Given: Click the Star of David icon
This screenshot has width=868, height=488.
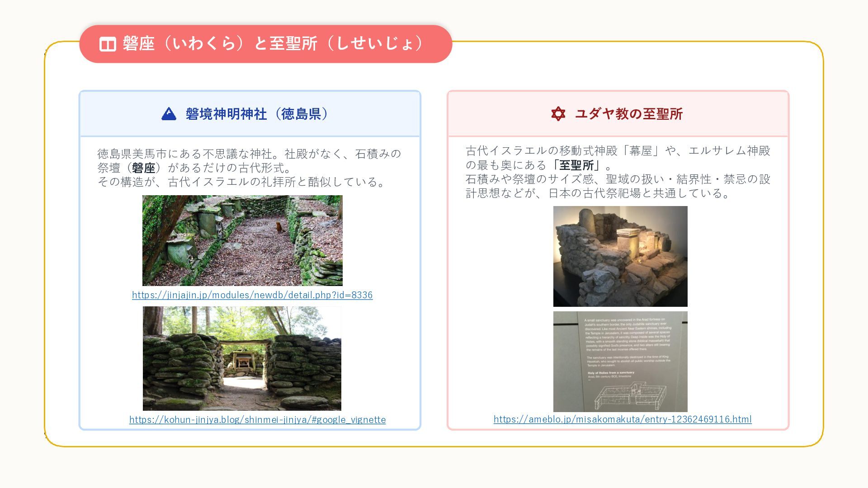Looking at the screenshot, I should [x=558, y=114].
